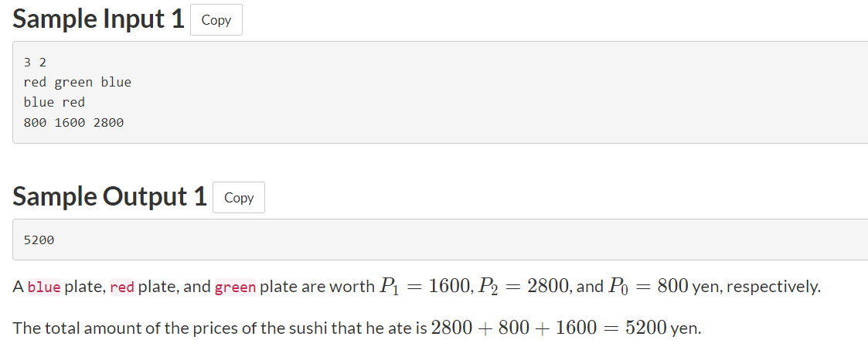The width and height of the screenshot is (868, 357).
Task: Click the highlighted "green" code word in explanation
Action: 235,287
